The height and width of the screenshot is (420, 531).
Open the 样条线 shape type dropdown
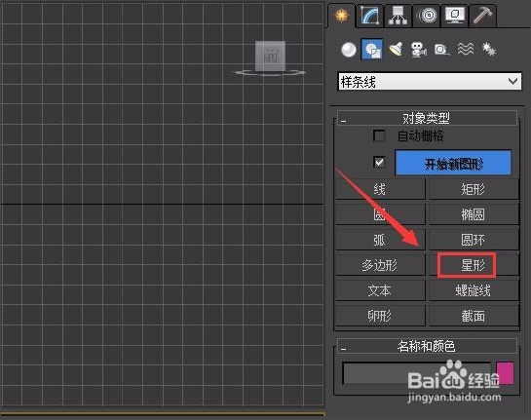coord(430,82)
